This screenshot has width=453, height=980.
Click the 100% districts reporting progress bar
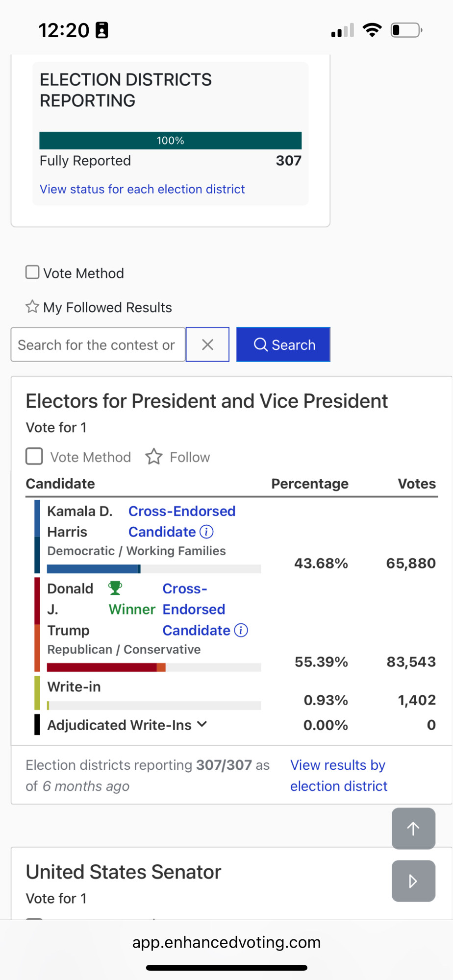(x=171, y=141)
